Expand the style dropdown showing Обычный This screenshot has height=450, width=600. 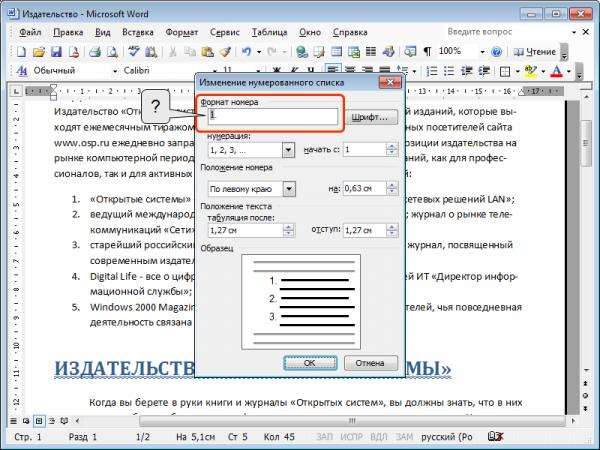click(x=114, y=71)
